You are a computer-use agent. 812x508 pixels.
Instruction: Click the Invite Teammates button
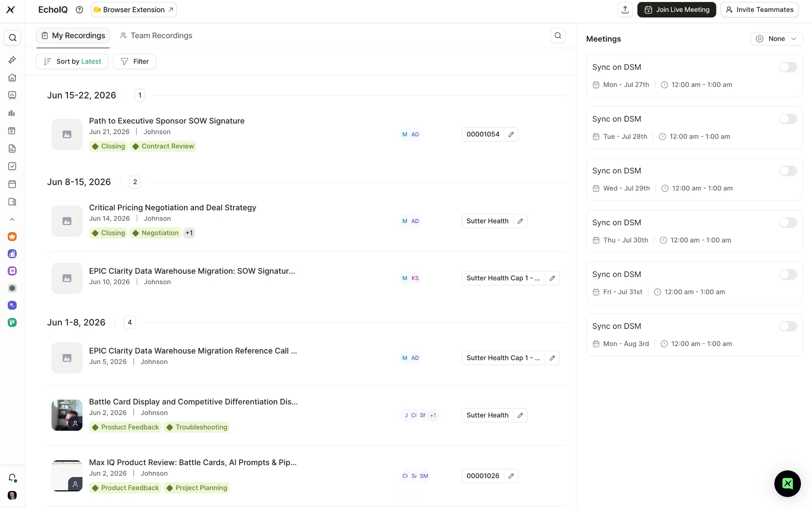pyautogui.click(x=759, y=10)
